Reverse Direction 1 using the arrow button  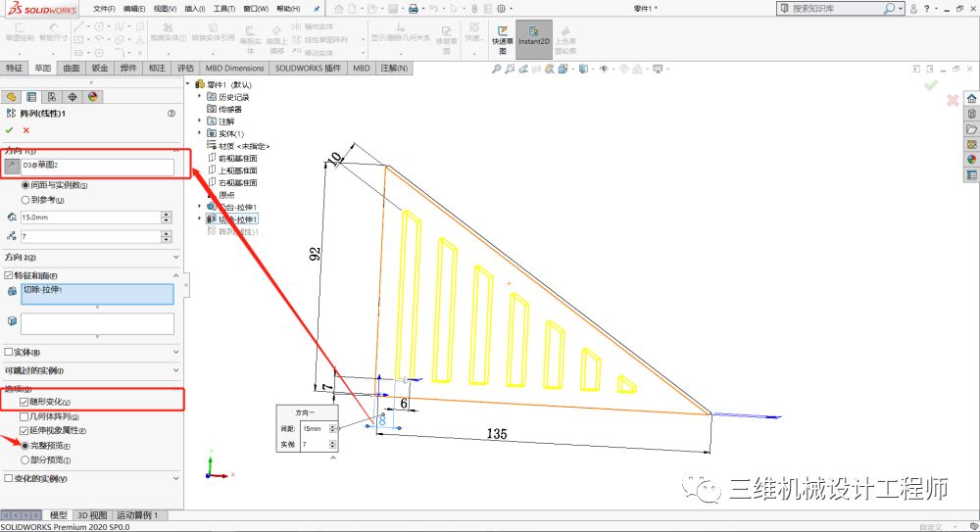coord(12,167)
